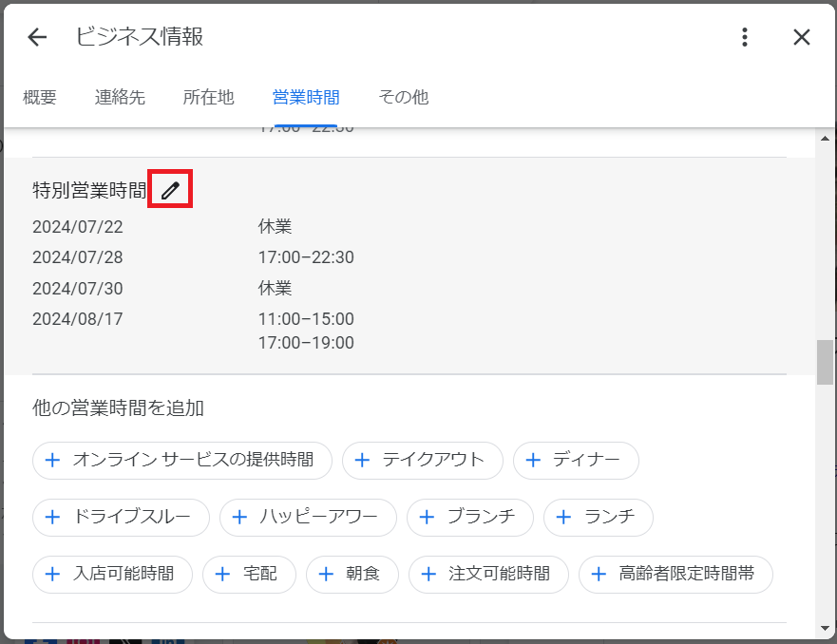Click the vertical scrollbar thumb
The height and width of the screenshot is (644, 837).
825,361
